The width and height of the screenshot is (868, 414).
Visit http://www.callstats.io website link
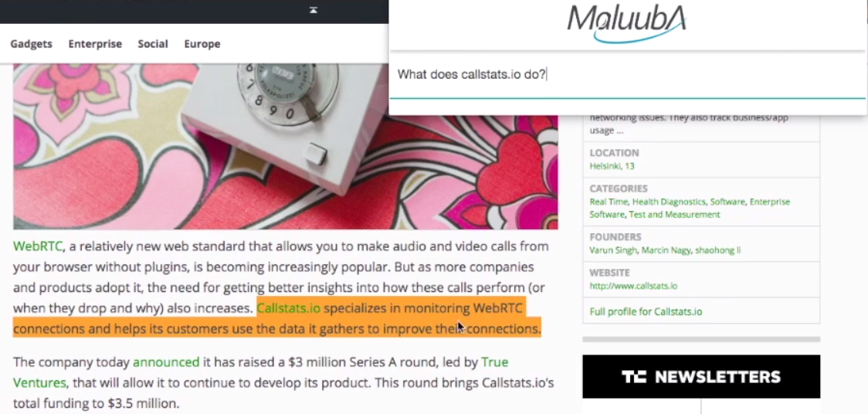(x=633, y=286)
